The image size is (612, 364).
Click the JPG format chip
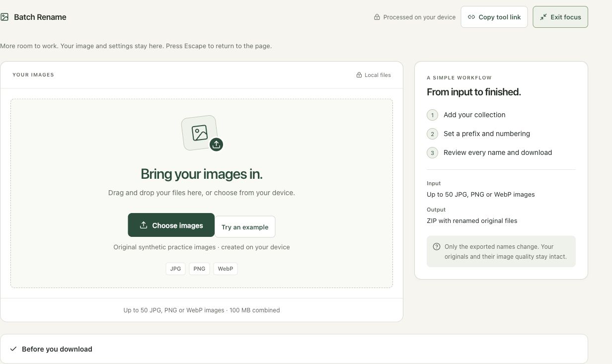coord(175,269)
